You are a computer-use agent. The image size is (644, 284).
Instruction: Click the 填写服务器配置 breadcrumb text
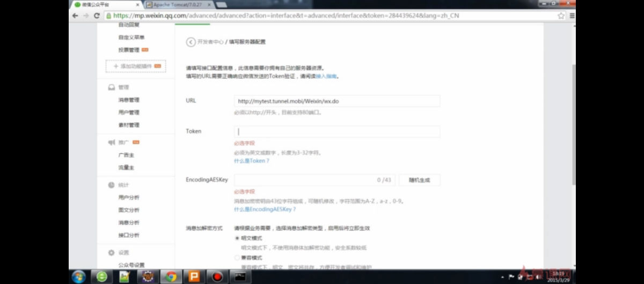(247, 42)
